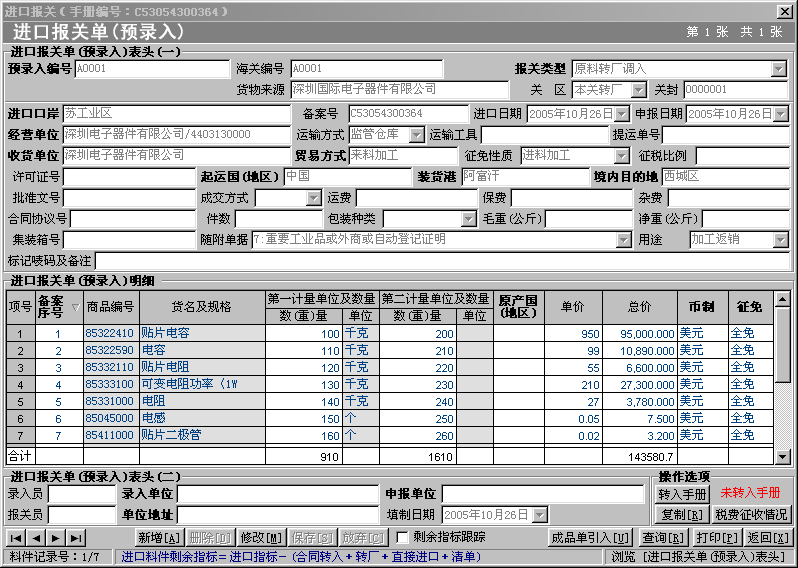Open the 报关类型 dropdown

click(779, 69)
